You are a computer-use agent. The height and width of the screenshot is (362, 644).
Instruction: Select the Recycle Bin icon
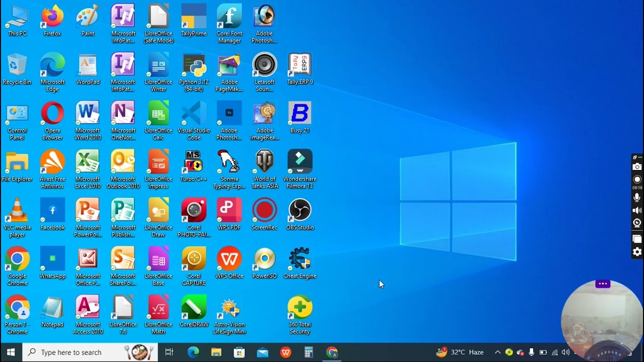click(17, 69)
